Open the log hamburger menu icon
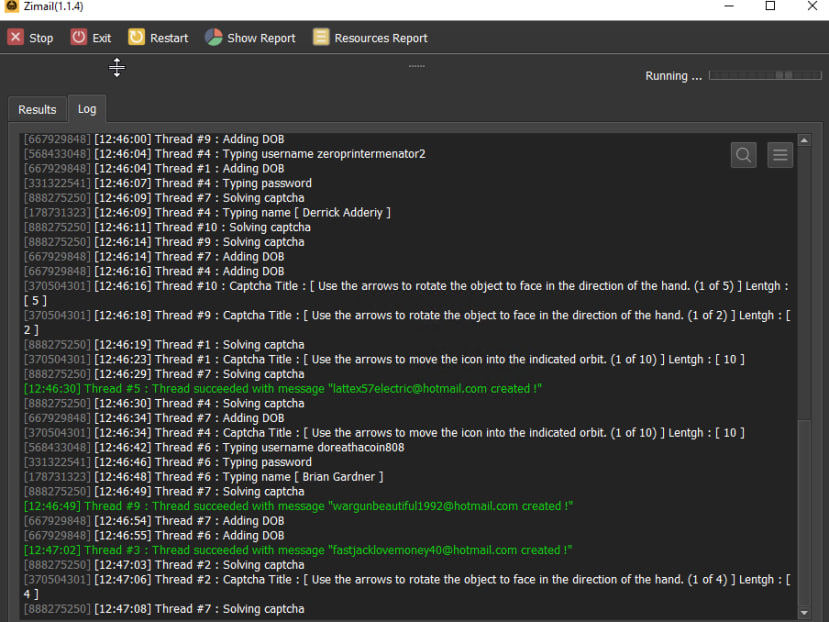The width and height of the screenshot is (829, 622). point(780,155)
